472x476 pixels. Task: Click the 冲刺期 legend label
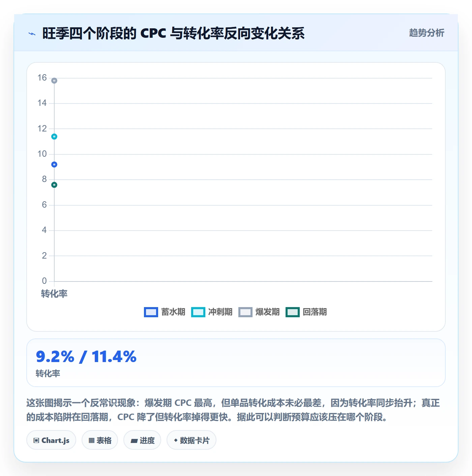[x=220, y=312]
